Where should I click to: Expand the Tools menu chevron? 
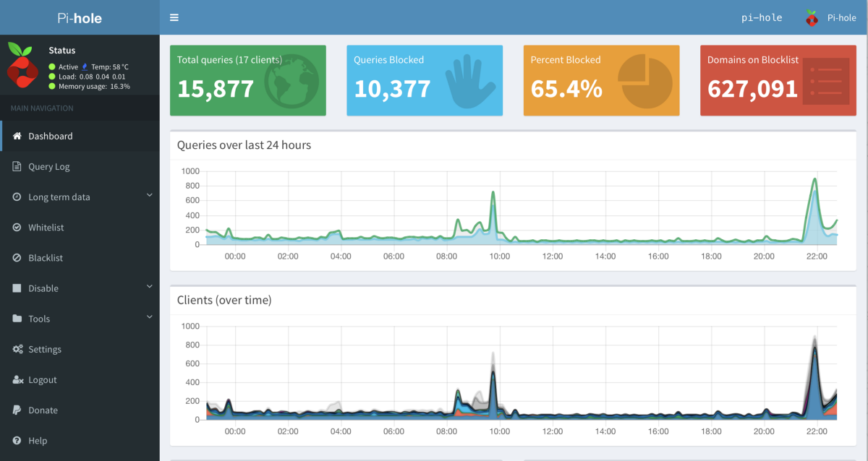[x=150, y=316]
